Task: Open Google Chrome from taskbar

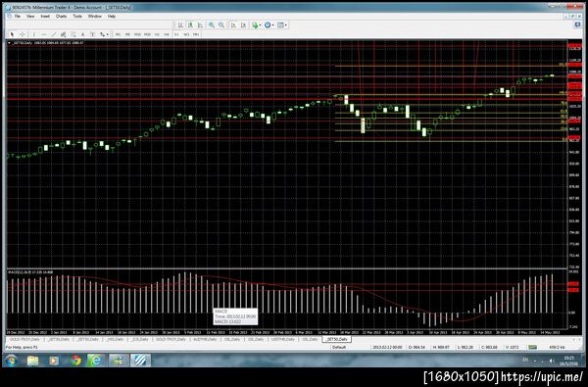Action: 76,361
